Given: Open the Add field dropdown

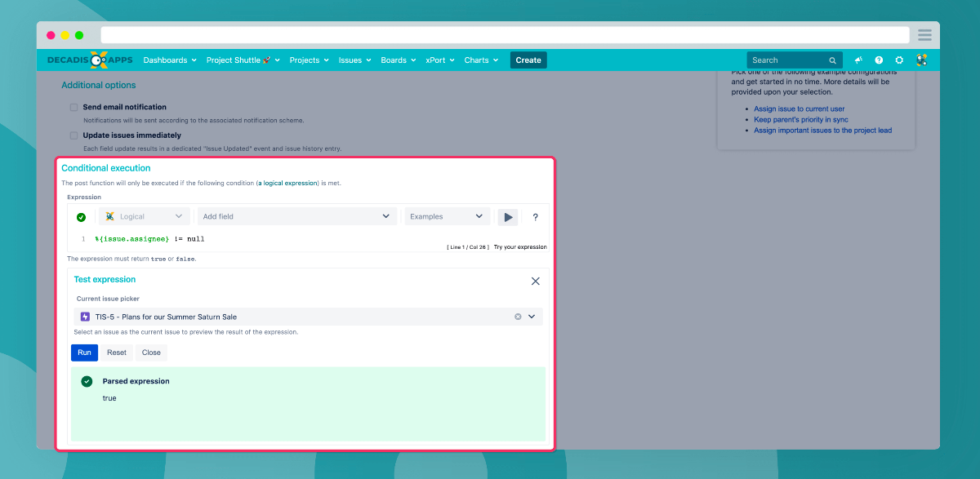Looking at the screenshot, I should coord(297,217).
